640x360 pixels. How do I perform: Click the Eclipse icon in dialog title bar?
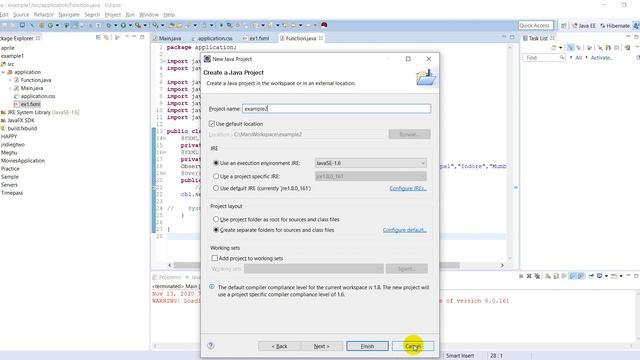coord(207,59)
